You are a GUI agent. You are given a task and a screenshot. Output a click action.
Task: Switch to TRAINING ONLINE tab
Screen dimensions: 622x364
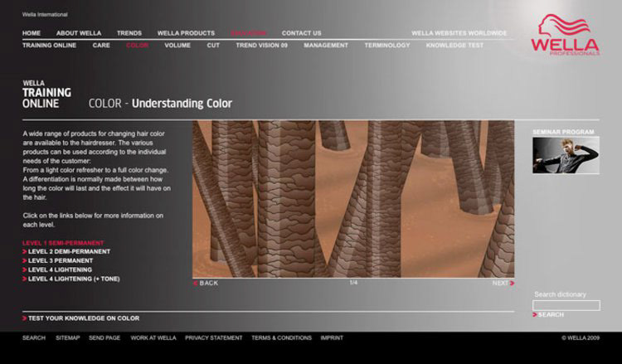pos(49,46)
